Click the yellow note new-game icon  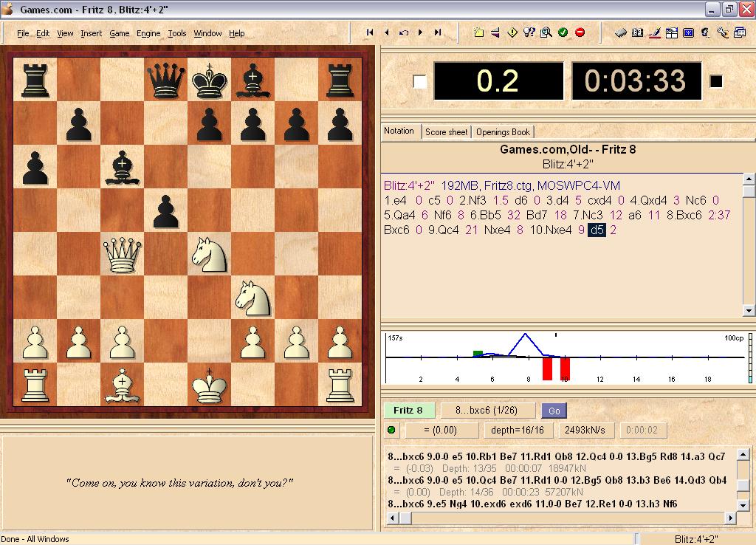(x=478, y=32)
